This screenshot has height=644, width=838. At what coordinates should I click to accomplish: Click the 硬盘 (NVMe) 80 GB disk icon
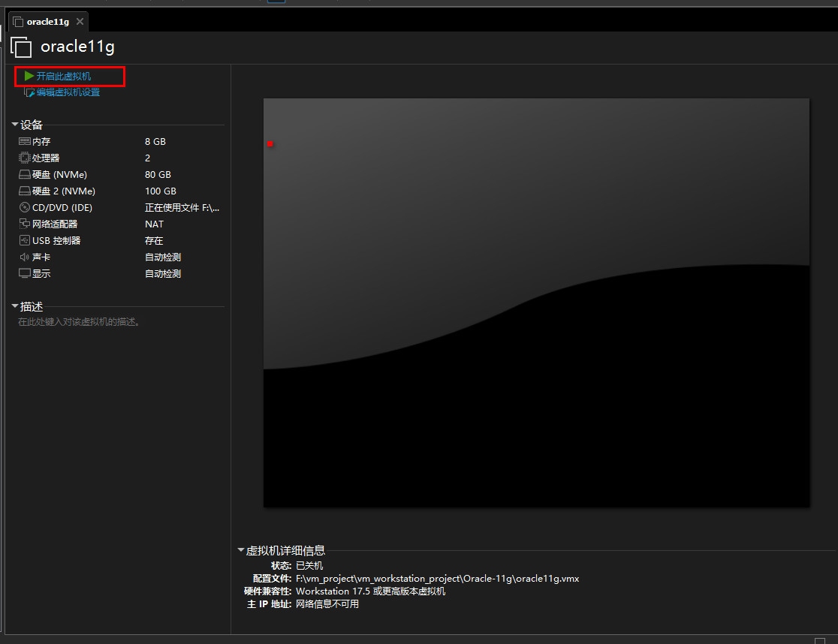(25, 174)
